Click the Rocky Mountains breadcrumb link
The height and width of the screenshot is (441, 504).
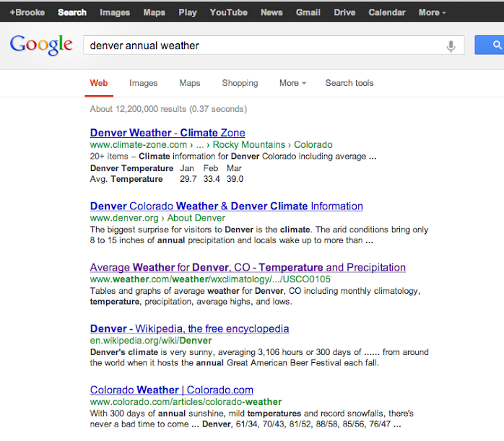249,144
